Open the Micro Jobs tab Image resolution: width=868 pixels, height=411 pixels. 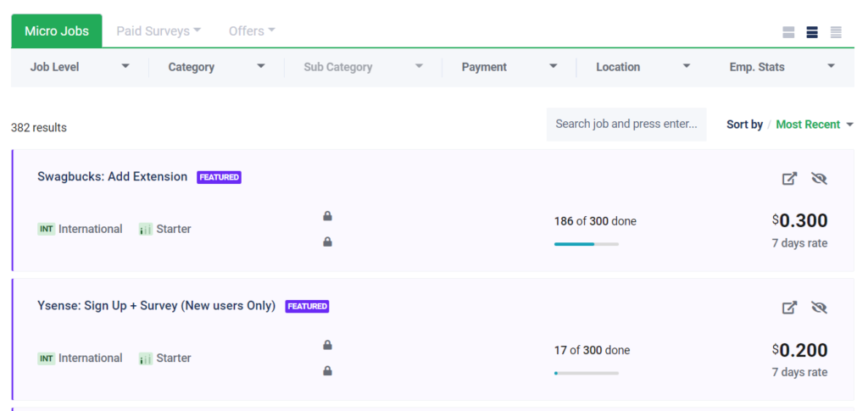tap(57, 31)
